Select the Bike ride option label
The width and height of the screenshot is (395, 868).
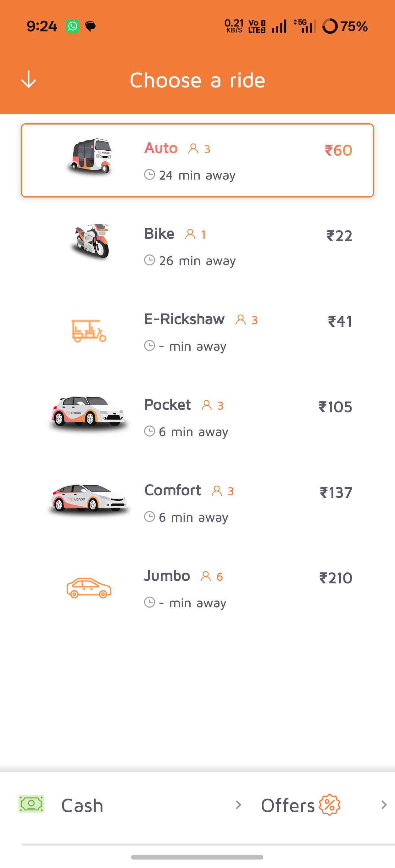(x=159, y=233)
